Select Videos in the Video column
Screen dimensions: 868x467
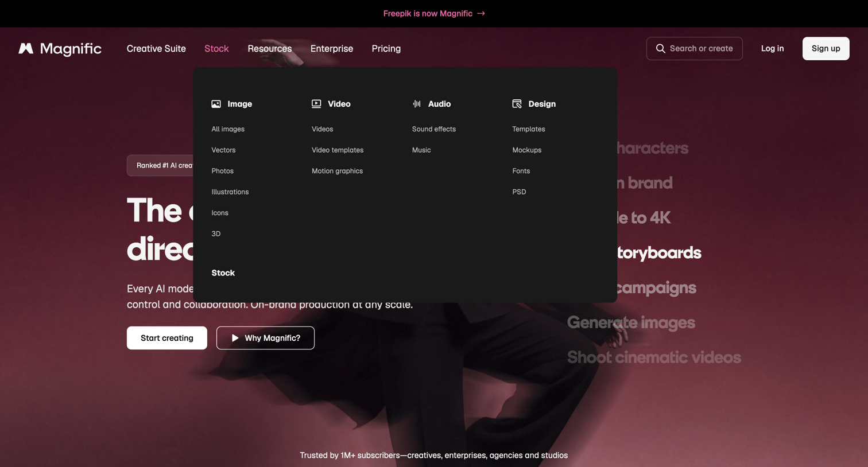pyautogui.click(x=322, y=129)
